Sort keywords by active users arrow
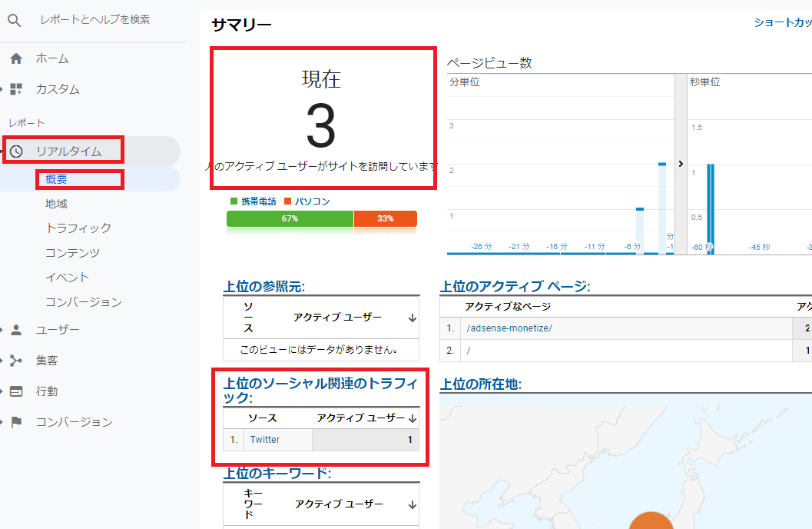 (x=413, y=504)
